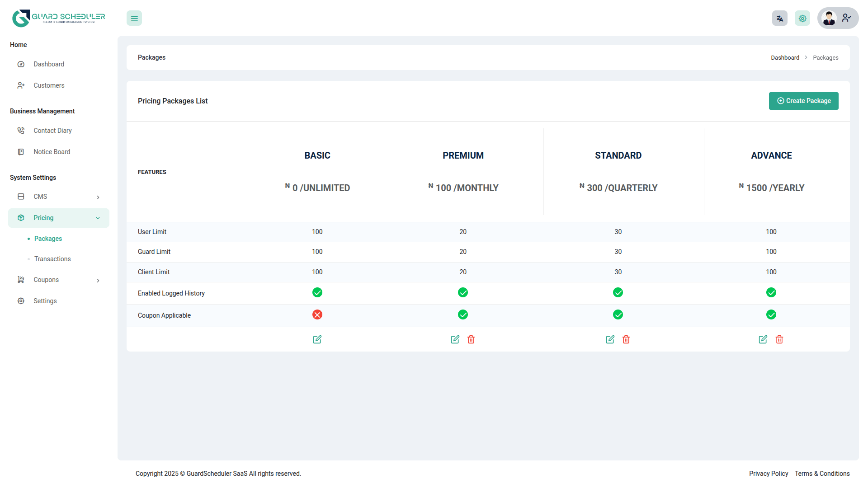Viewport: 868px width, 488px height.
Task: Collapse the Pricing sidebar section
Action: click(59, 218)
